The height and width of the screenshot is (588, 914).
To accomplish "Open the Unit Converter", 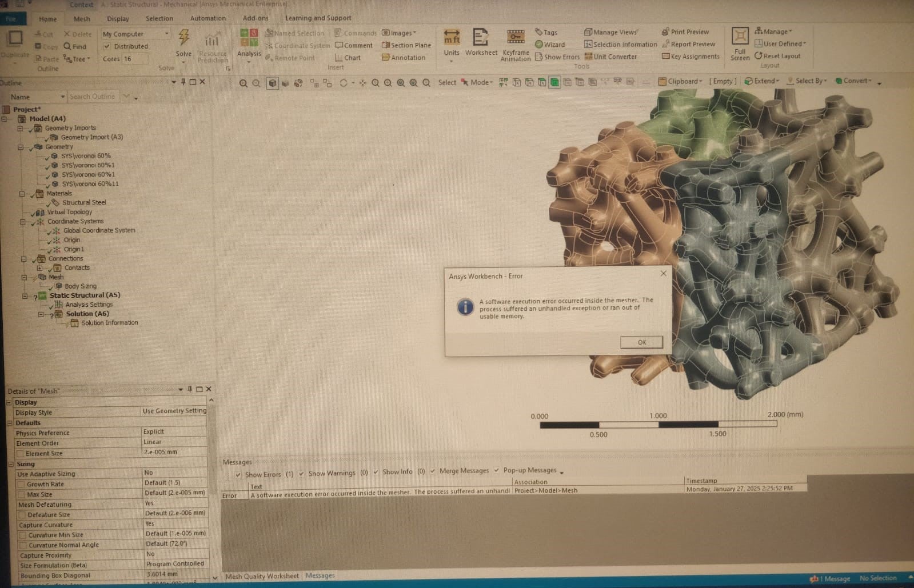I will pyautogui.click(x=610, y=57).
